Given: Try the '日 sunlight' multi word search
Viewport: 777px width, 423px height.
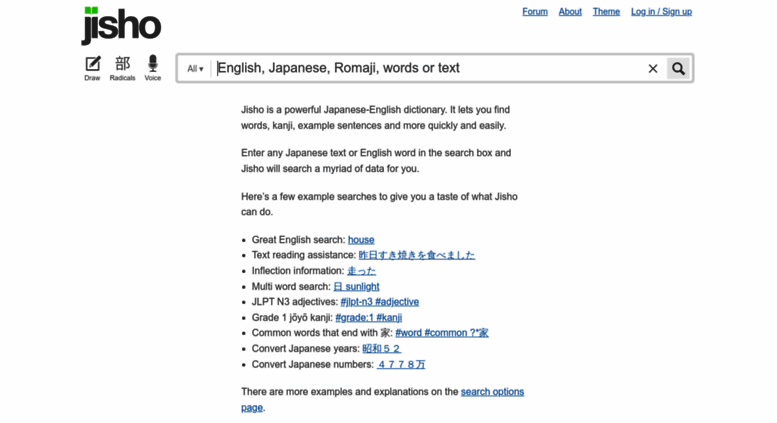Looking at the screenshot, I should coord(356,286).
